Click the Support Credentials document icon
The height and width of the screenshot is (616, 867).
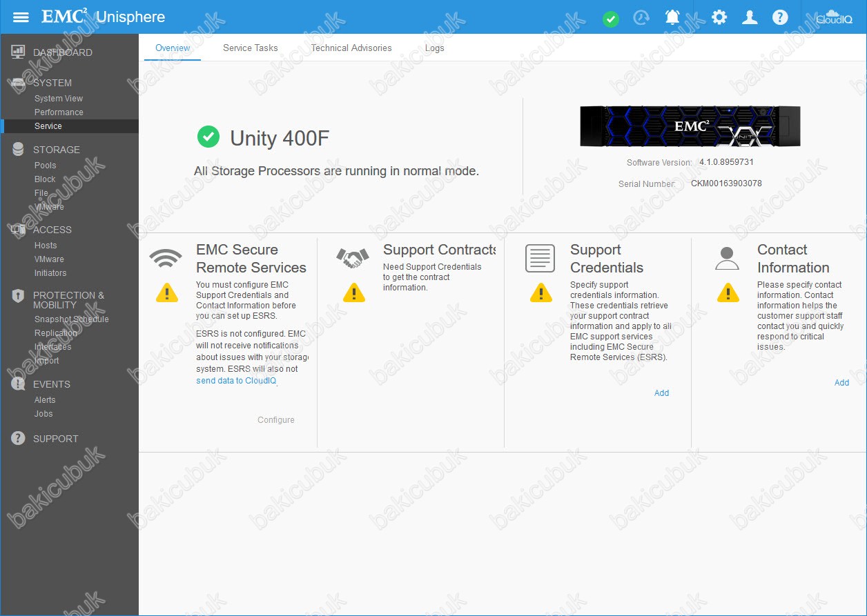(x=540, y=258)
